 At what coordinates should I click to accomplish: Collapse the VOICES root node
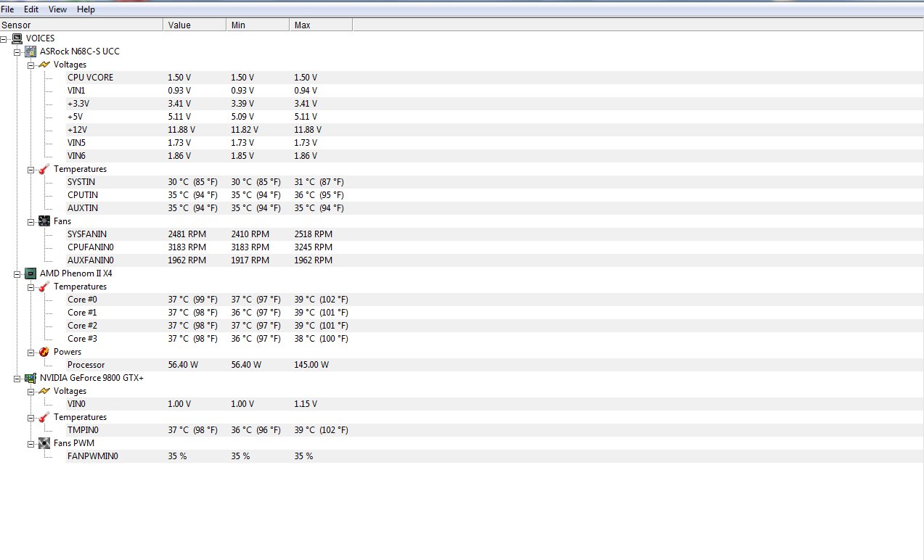[x=4, y=38]
